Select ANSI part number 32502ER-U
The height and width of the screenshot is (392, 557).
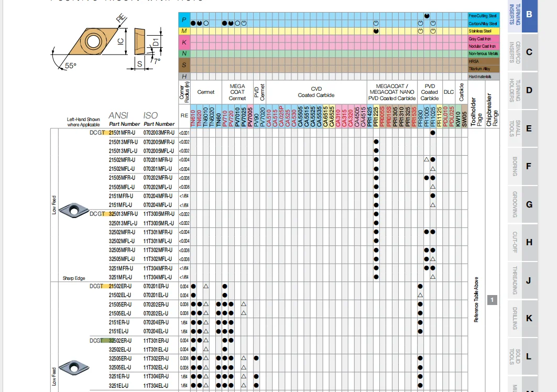pos(120,341)
